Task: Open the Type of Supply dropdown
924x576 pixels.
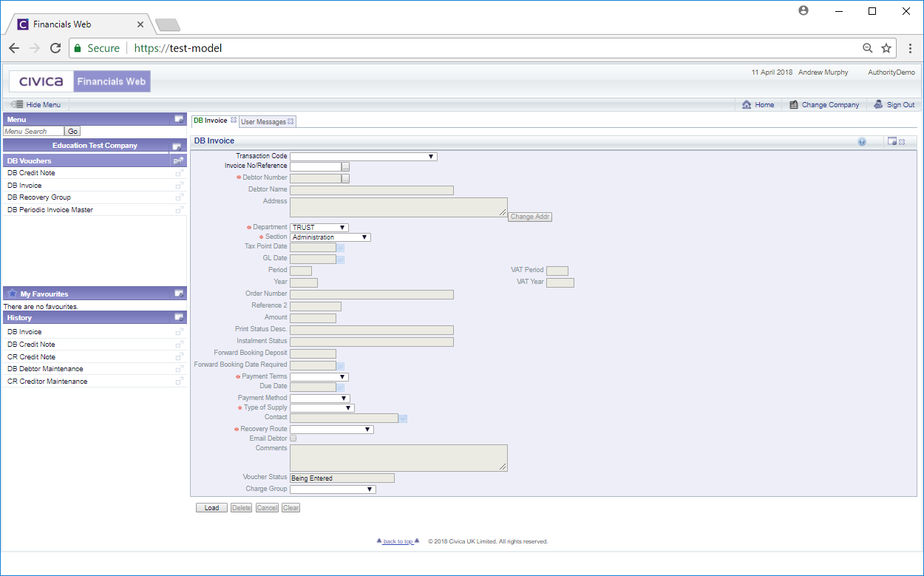Action: [322, 408]
